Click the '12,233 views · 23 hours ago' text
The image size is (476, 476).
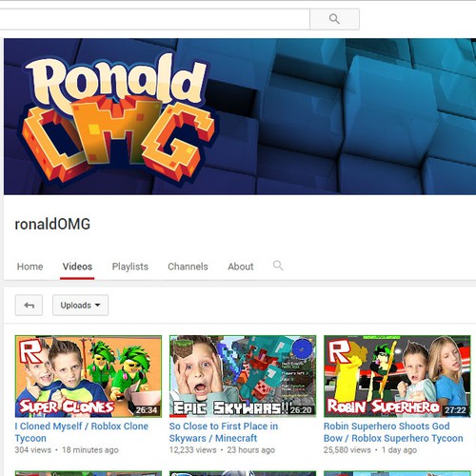click(x=222, y=450)
